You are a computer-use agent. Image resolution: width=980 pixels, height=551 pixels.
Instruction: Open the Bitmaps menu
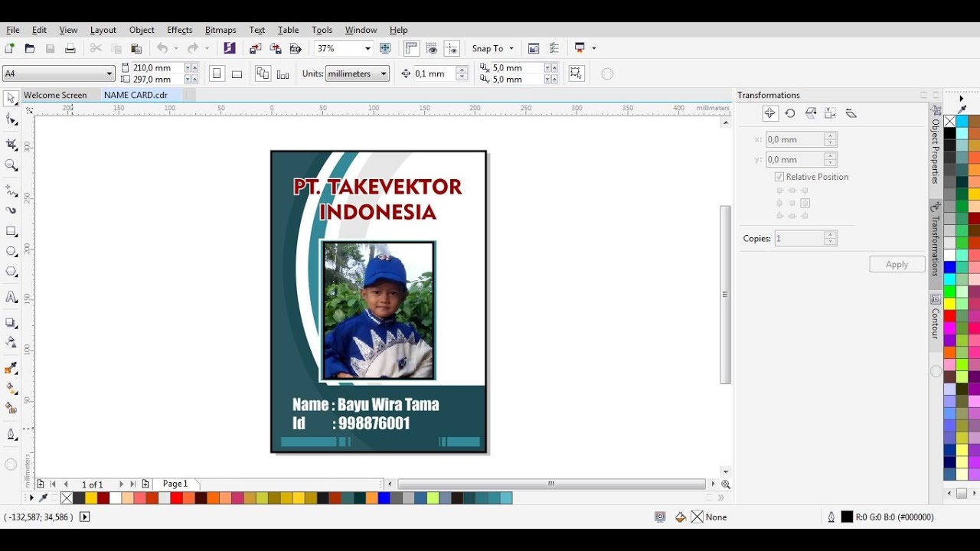[x=220, y=30]
